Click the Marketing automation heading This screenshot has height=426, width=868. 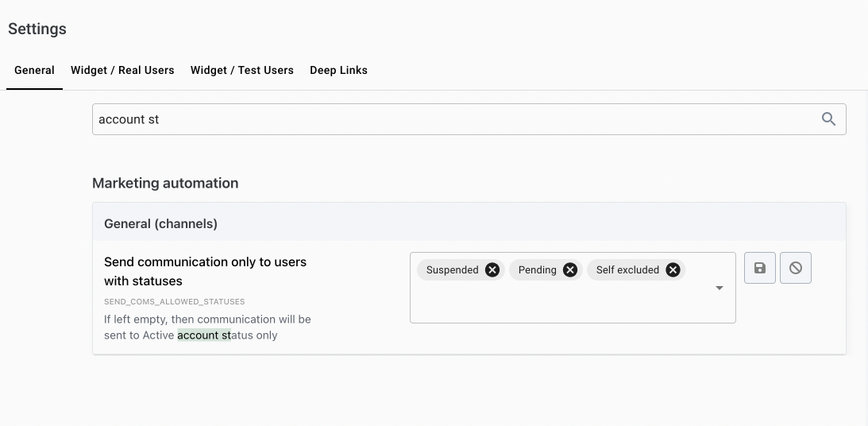click(165, 183)
